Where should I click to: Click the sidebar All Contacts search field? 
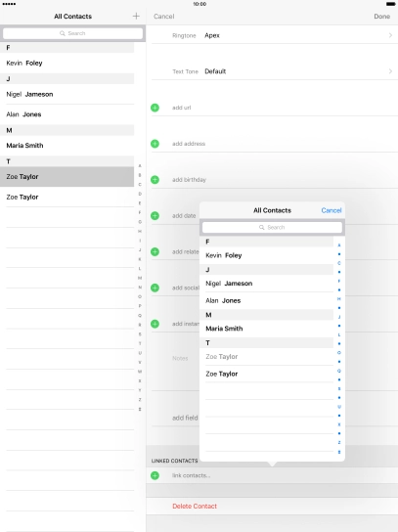72,33
